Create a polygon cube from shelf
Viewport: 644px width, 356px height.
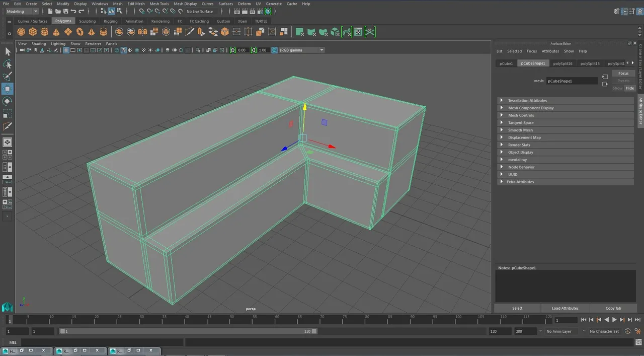click(33, 32)
